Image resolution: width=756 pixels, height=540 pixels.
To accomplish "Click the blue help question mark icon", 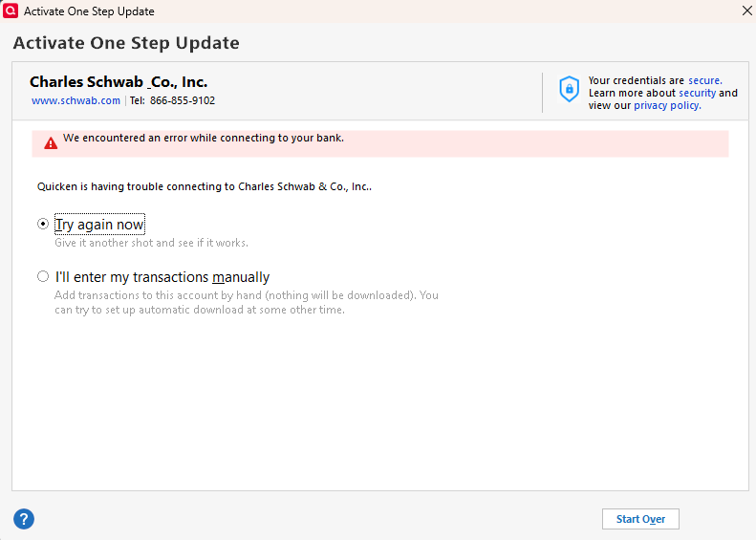I will pos(24,519).
